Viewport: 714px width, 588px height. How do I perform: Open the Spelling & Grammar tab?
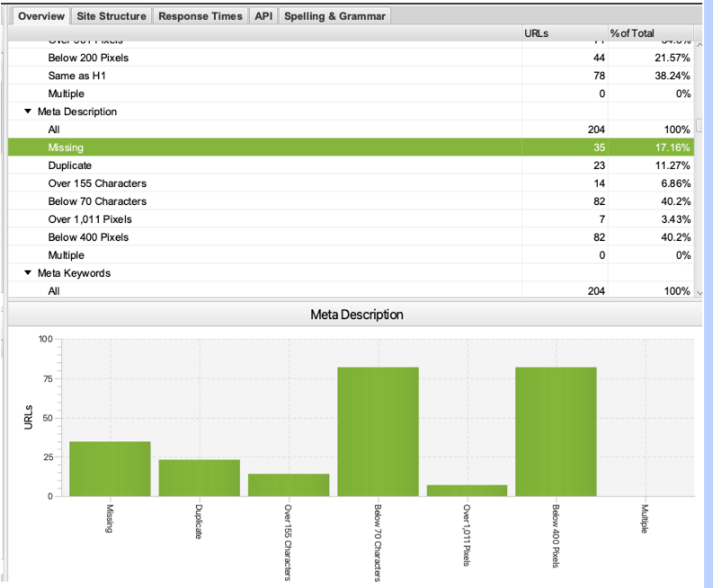(x=335, y=16)
